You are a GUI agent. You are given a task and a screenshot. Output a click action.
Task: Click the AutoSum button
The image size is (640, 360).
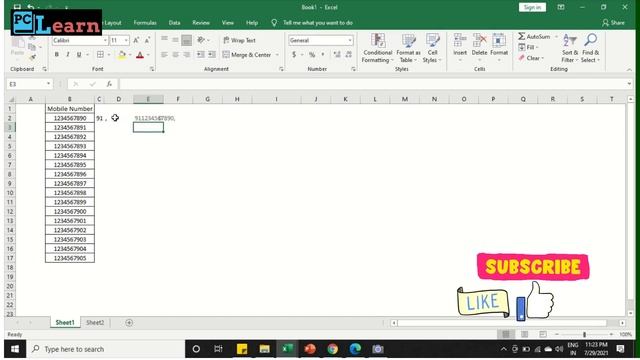pos(534,37)
